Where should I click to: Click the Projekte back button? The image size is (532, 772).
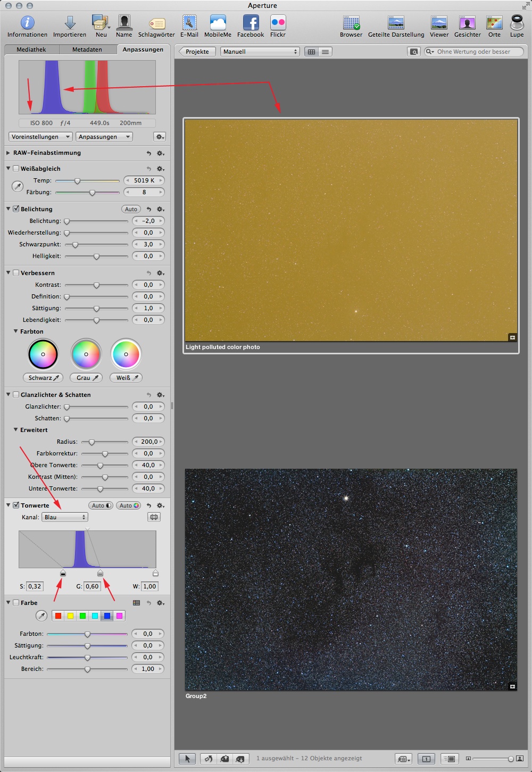click(x=197, y=52)
